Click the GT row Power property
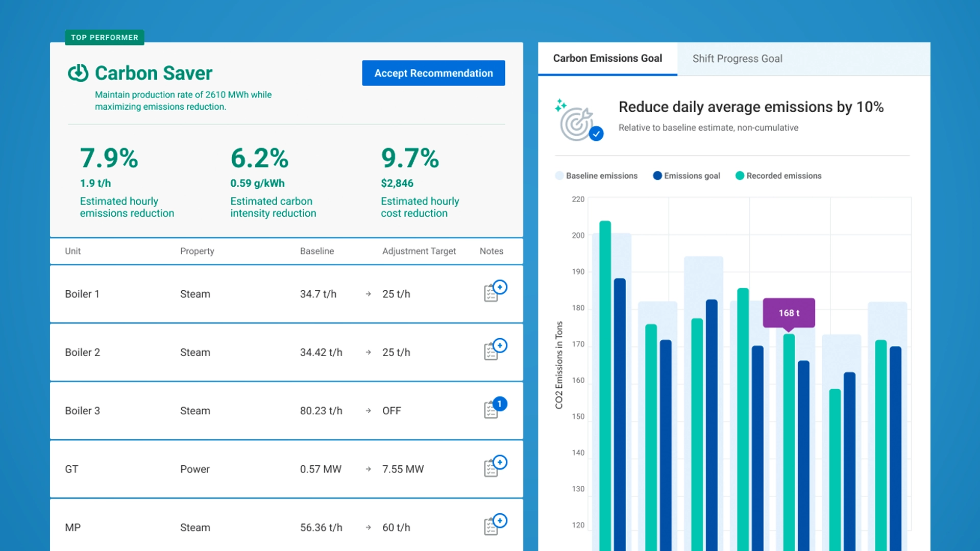This screenshot has width=980, height=551. point(194,469)
